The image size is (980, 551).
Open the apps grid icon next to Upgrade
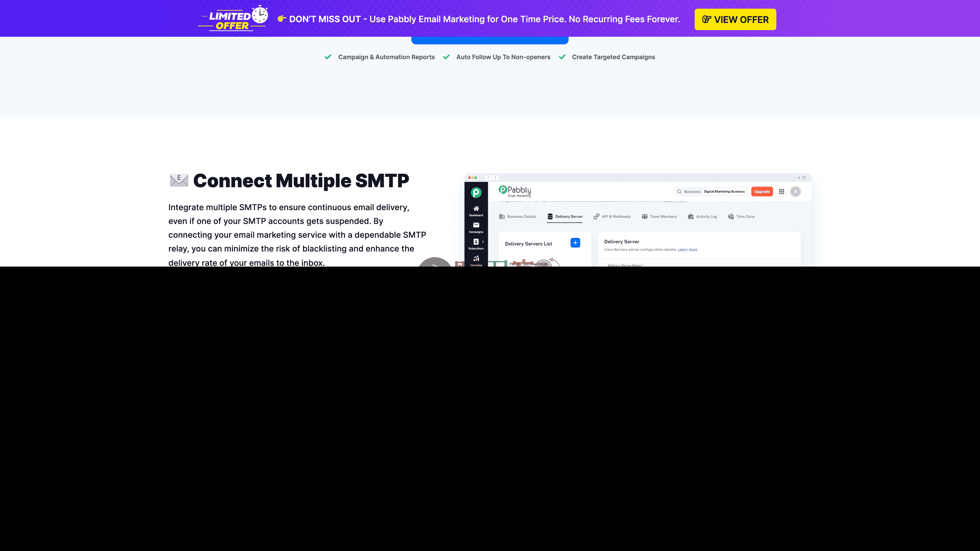pyautogui.click(x=781, y=192)
